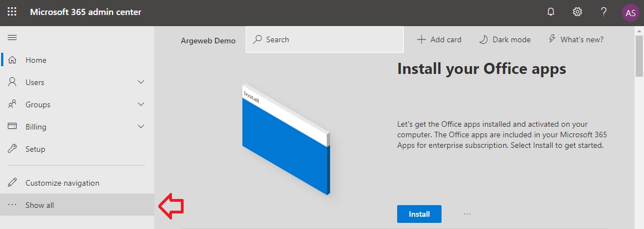Click inside the Search field

coord(324,39)
